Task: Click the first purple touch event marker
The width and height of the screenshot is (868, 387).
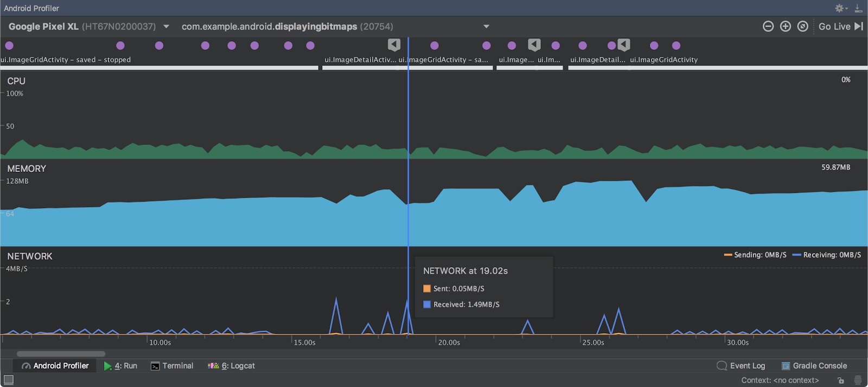Action: (x=9, y=46)
